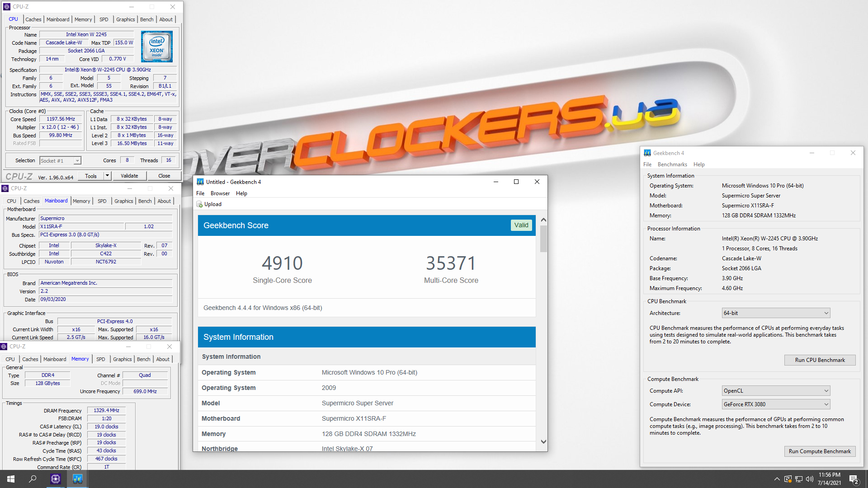The image size is (868, 488).
Task: Open Windows Start menu
Action: pos(11,479)
